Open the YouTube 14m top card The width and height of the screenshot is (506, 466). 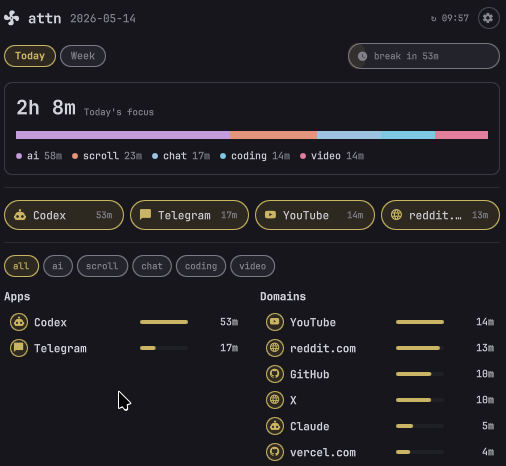[x=315, y=215]
